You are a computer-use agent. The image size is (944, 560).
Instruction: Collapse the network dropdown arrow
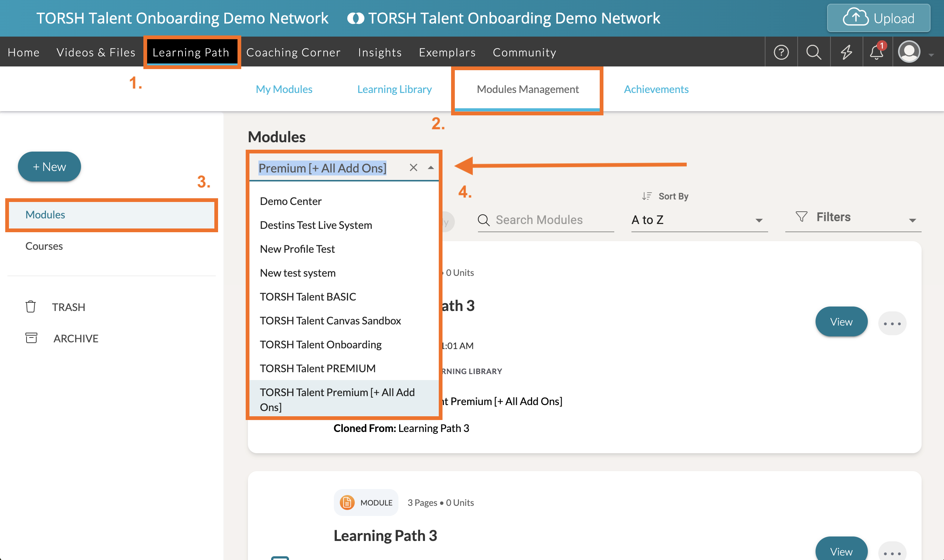[x=431, y=168]
